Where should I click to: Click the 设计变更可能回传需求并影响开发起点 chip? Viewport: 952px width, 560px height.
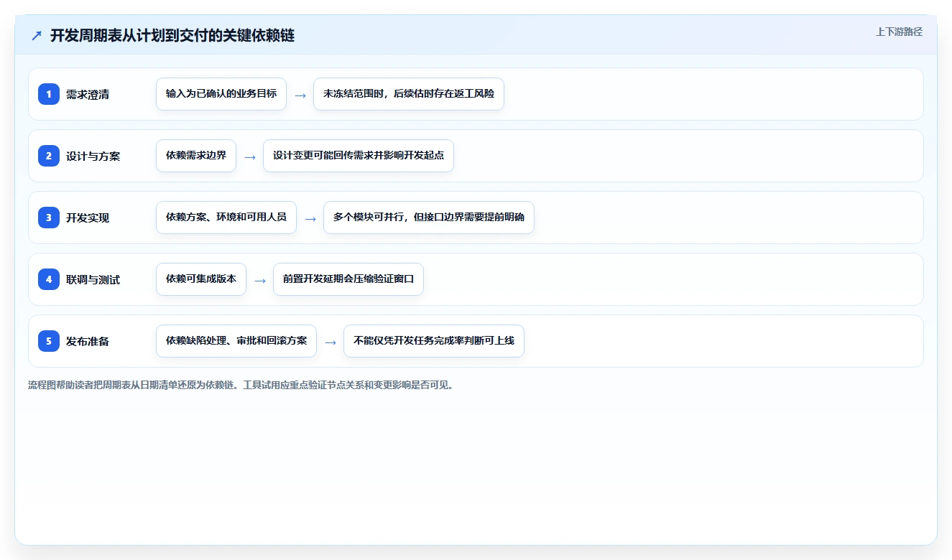pyautogui.click(x=359, y=156)
